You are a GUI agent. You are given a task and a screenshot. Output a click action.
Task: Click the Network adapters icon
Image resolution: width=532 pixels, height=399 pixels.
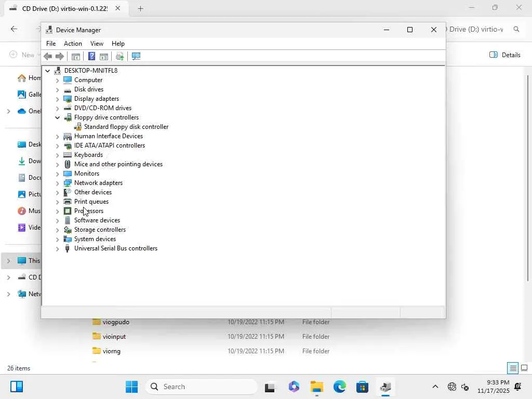[68, 183]
